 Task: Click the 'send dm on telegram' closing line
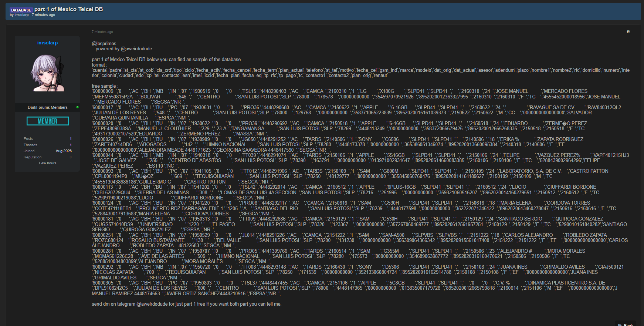tap(187, 304)
